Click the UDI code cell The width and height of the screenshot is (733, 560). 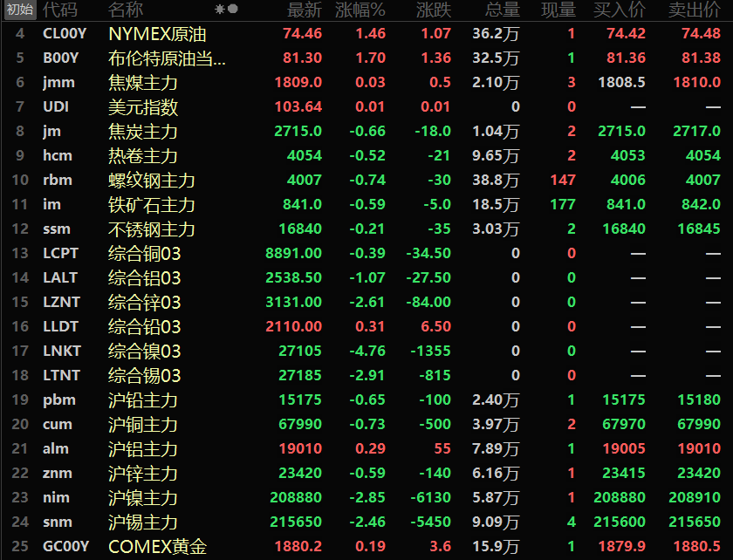(x=56, y=107)
